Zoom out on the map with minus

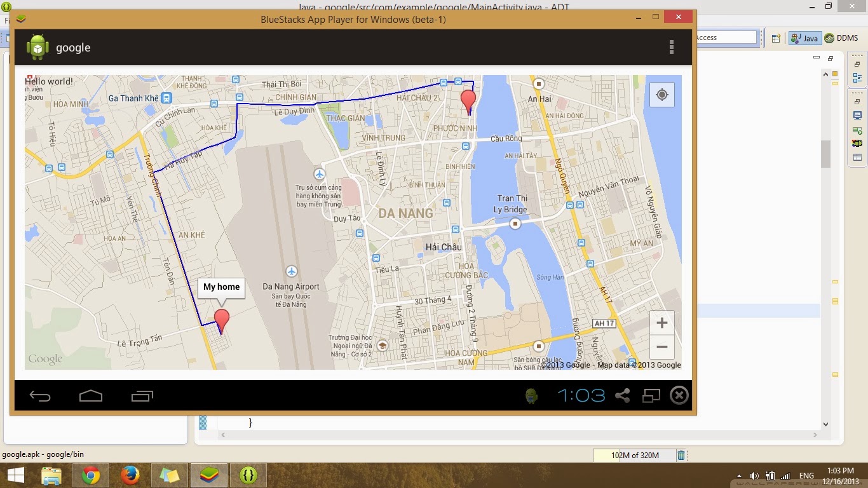661,347
